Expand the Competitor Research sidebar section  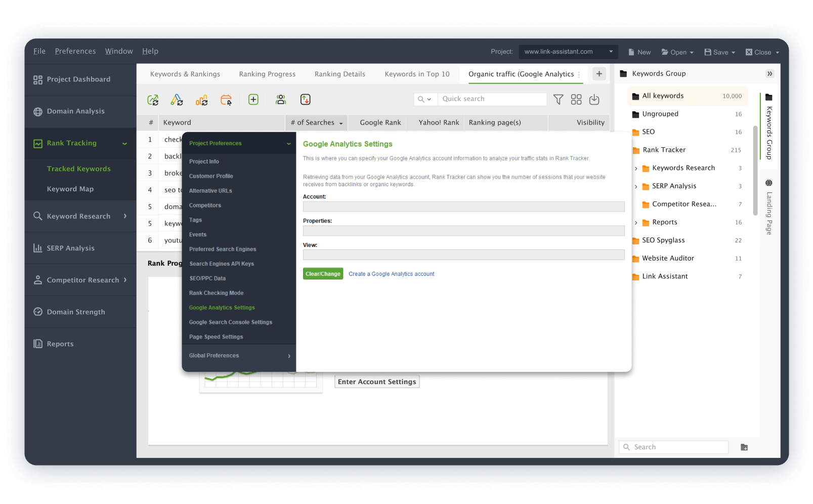(x=125, y=280)
